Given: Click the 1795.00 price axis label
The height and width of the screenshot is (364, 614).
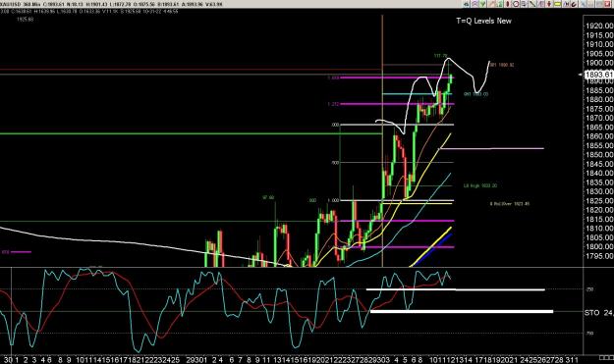Looking at the screenshot, I should (599, 256).
